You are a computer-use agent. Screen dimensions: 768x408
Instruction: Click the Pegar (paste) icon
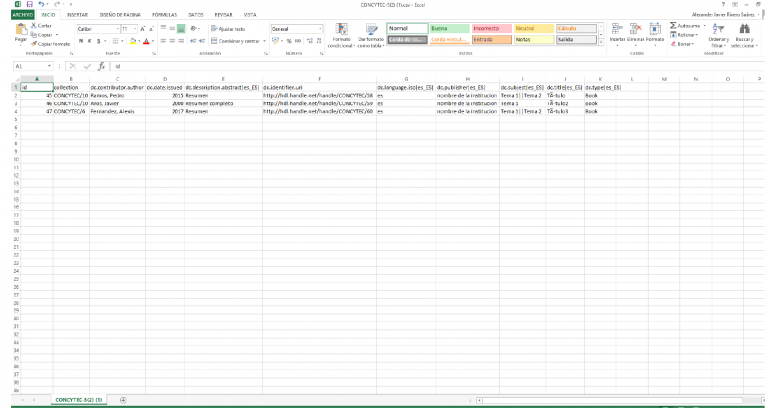click(19, 32)
